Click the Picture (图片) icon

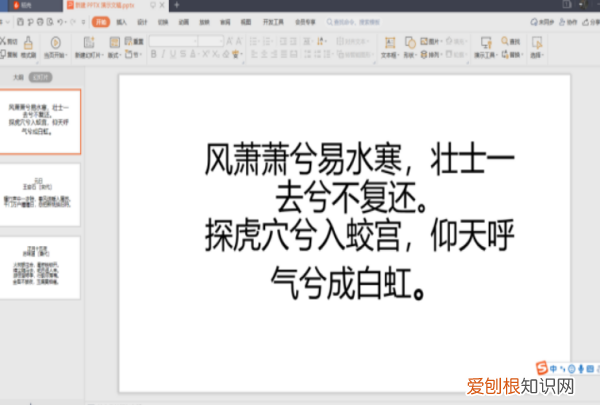pyautogui.click(x=424, y=41)
